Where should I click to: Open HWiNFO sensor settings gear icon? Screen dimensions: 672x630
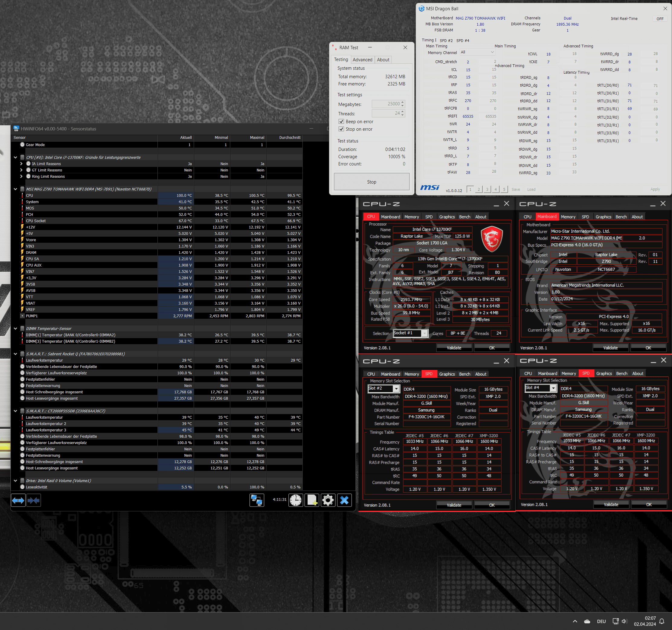pos(328,500)
